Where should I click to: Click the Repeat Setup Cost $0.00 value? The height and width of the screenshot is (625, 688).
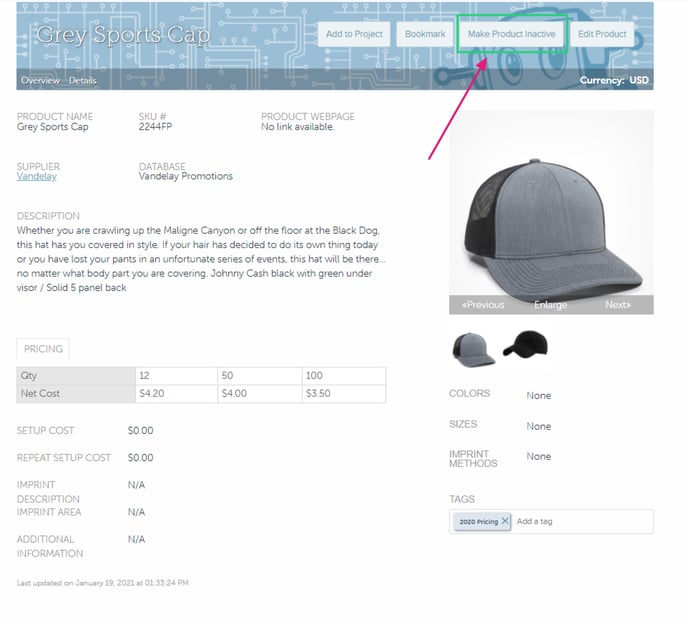(140, 458)
